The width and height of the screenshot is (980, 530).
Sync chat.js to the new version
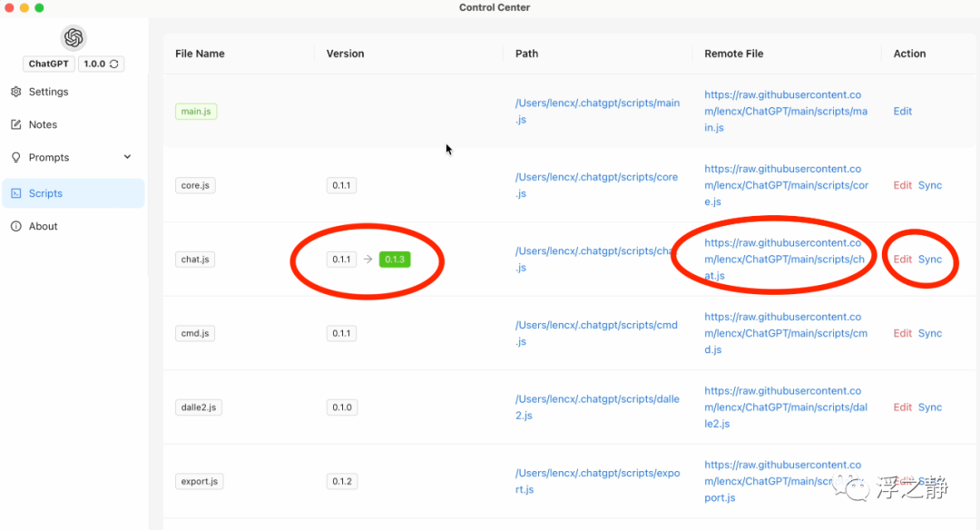pos(930,260)
